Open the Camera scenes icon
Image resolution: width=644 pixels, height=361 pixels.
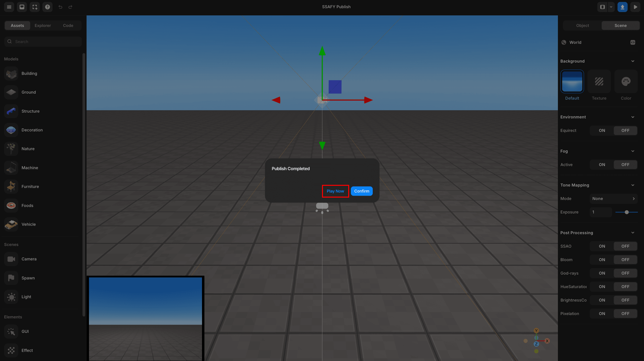11,259
